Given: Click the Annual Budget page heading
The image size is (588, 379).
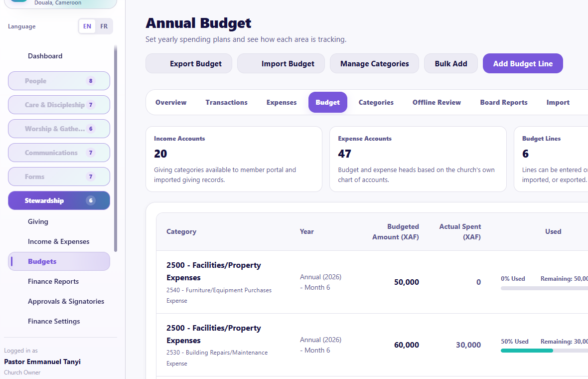Looking at the screenshot, I should 198,23.
